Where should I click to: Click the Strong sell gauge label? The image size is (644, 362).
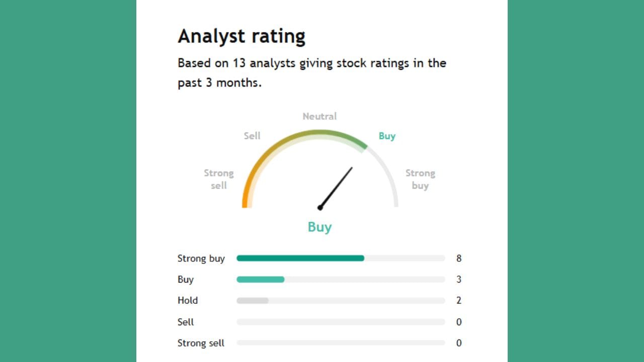click(218, 179)
